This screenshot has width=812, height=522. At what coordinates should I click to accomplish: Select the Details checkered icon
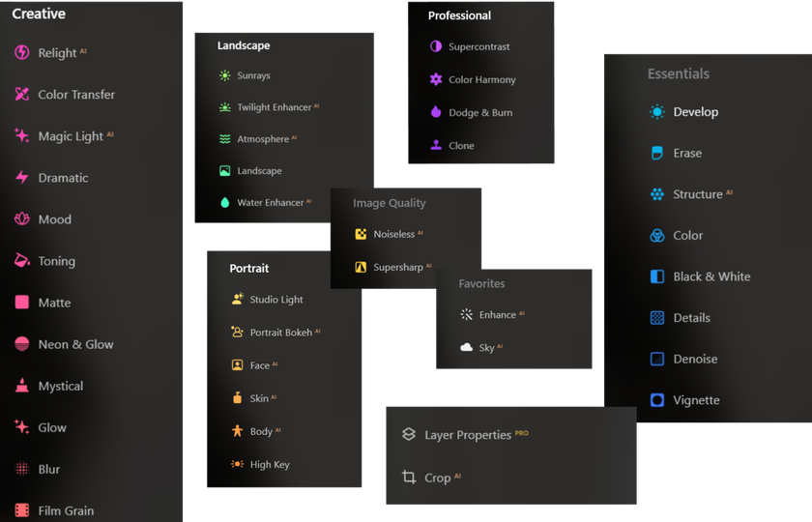click(x=657, y=317)
